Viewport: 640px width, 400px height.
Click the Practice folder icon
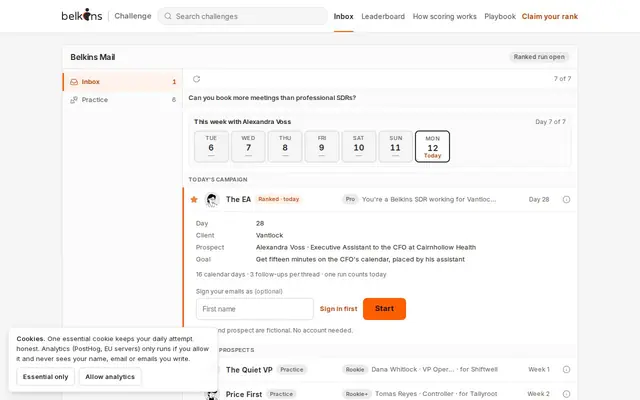[x=74, y=100]
